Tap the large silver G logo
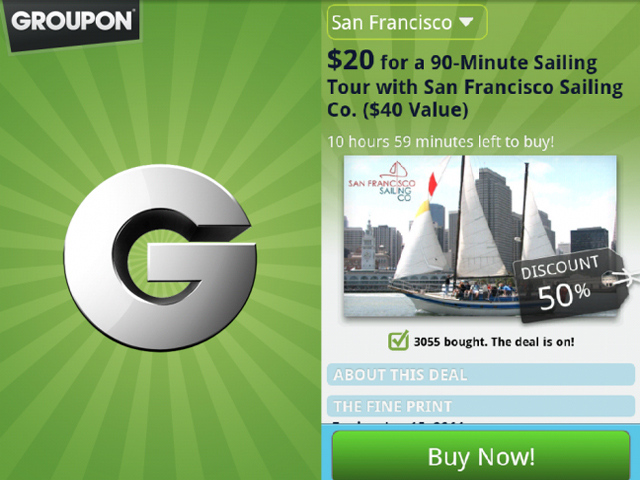The image size is (640, 480). [x=160, y=258]
